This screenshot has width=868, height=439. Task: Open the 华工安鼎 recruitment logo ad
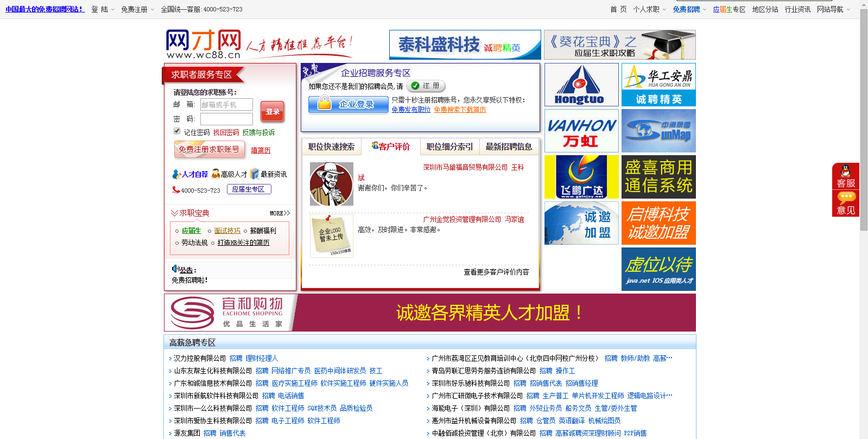658,85
